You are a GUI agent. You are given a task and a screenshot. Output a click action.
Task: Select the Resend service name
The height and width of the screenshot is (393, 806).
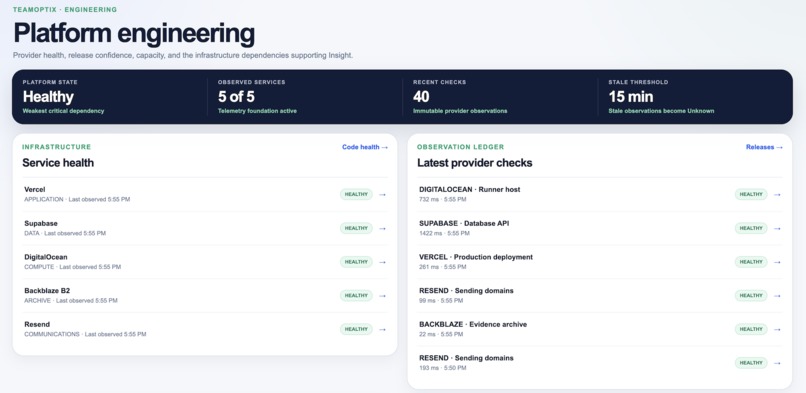[x=37, y=324]
